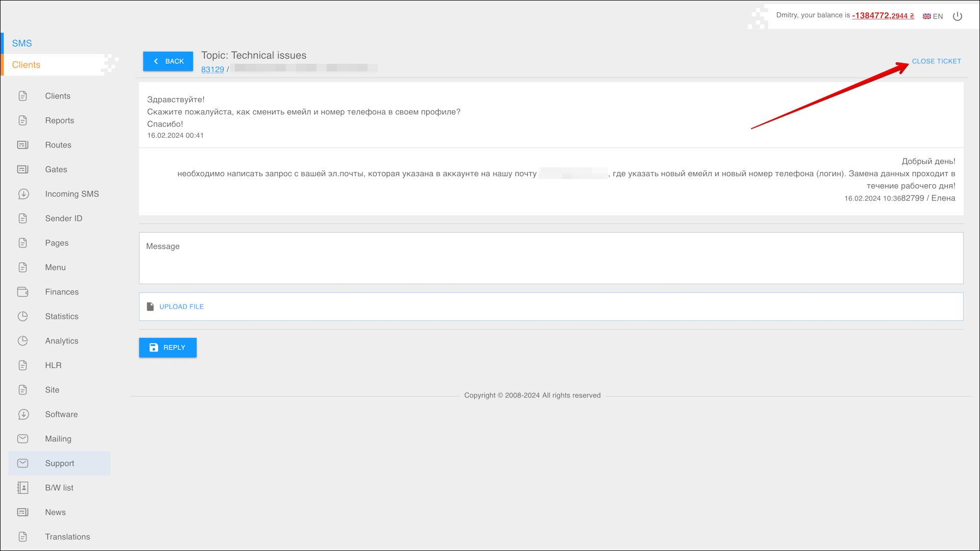
Task: Open Analytics from the sidebar
Action: [61, 341]
